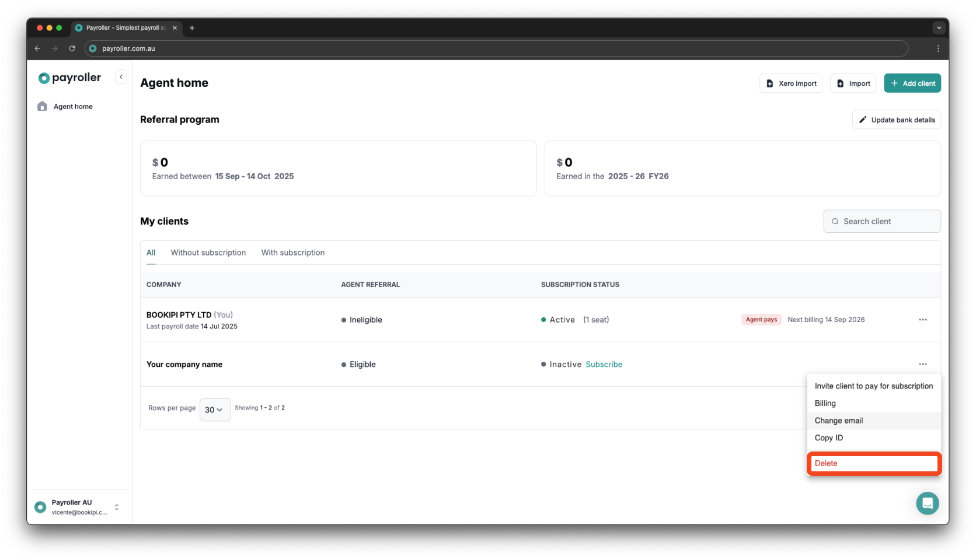Open the Rows per page dropdown

(x=215, y=409)
